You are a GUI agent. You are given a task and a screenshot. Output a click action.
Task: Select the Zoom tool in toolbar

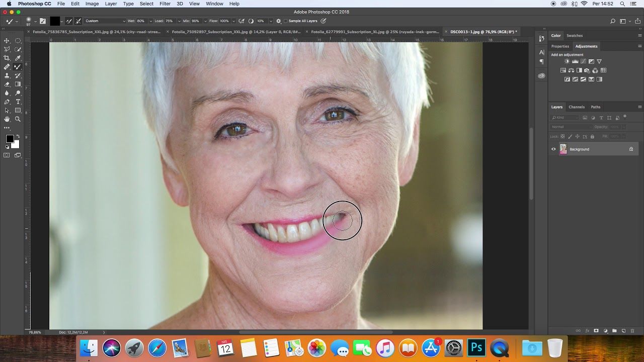pyautogui.click(x=18, y=119)
